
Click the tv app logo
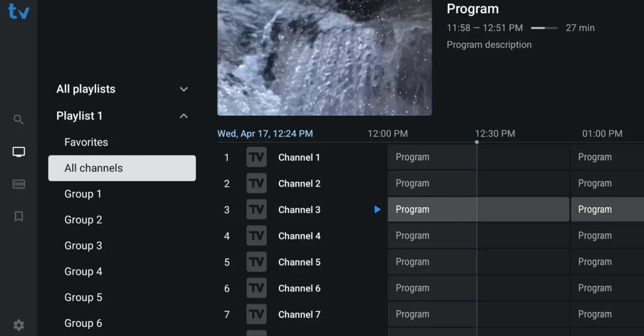(x=19, y=12)
